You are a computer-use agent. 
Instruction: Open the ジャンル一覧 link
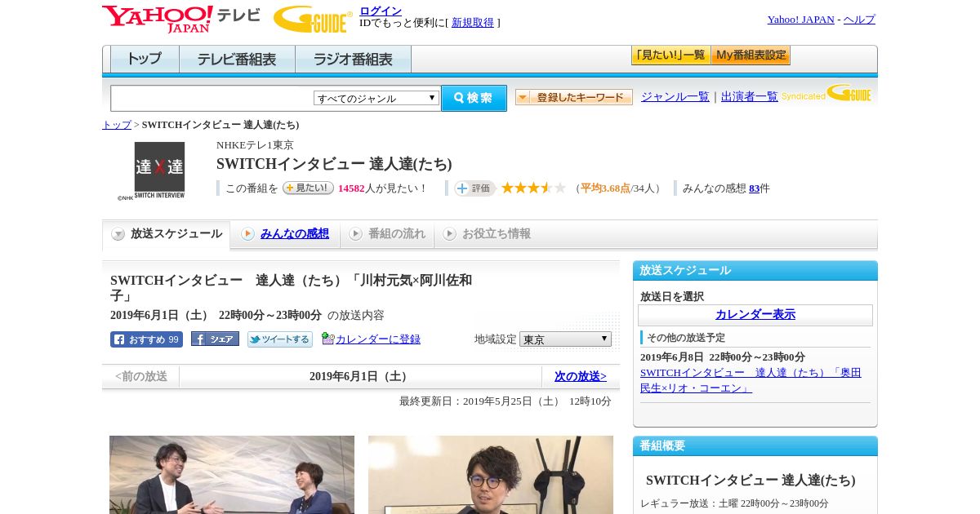(675, 96)
